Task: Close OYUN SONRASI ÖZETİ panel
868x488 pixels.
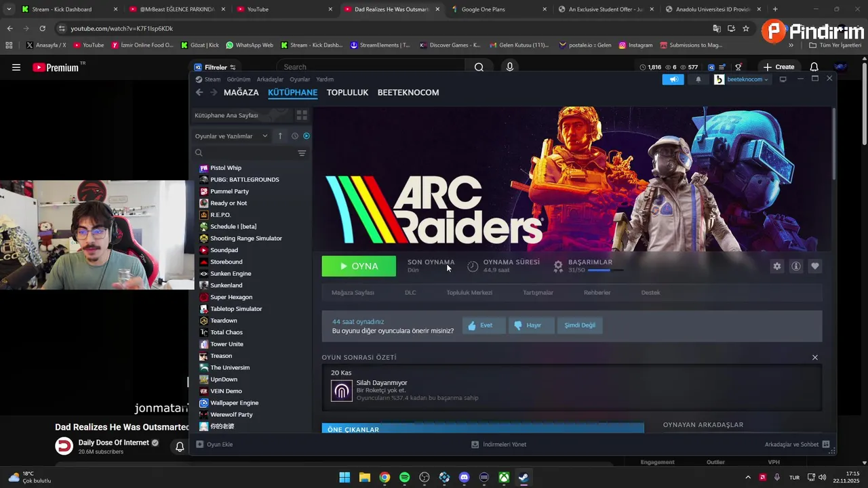Action: point(815,357)
